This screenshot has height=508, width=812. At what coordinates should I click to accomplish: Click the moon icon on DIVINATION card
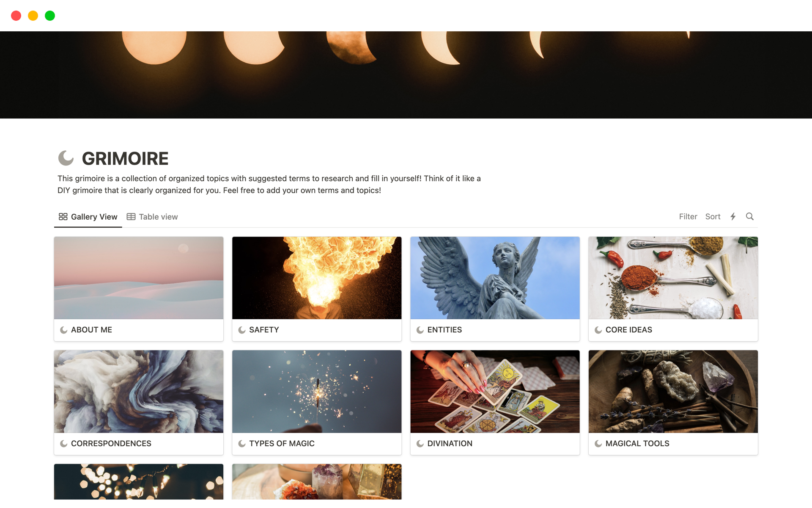(x=420, y=443)
